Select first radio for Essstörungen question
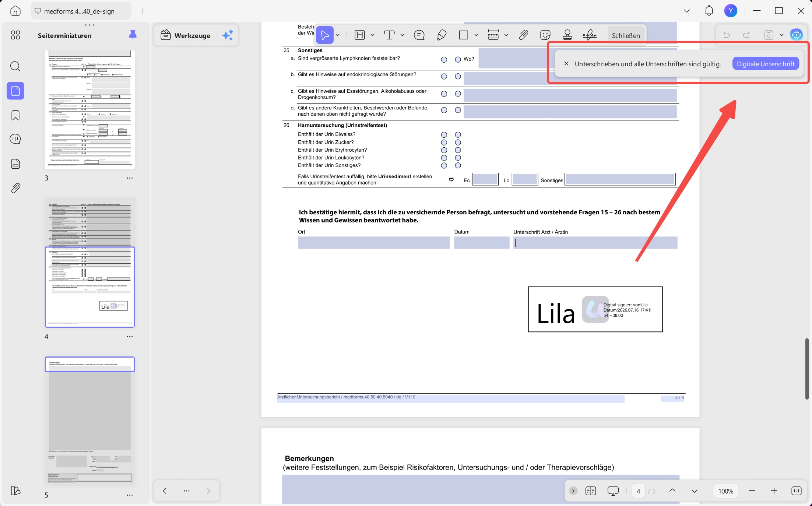Viewport: 812px width, 506px height. point(444,94)
